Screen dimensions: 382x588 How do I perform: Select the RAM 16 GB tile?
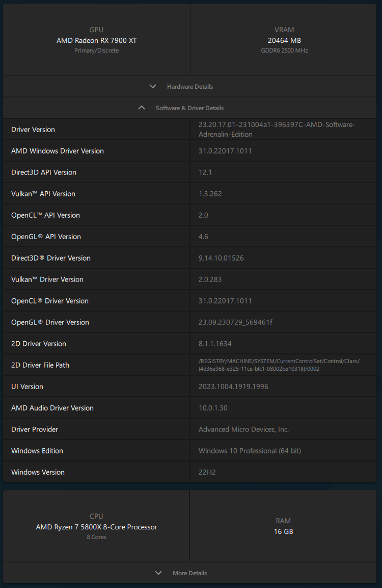pyautogui.click(x=283, y=526)
